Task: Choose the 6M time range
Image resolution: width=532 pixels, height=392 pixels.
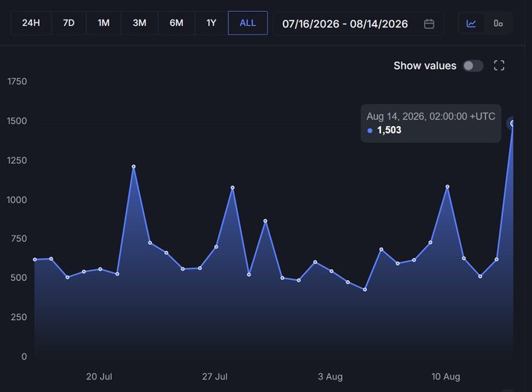Action: pyautogui.click(x=177, y=23)
